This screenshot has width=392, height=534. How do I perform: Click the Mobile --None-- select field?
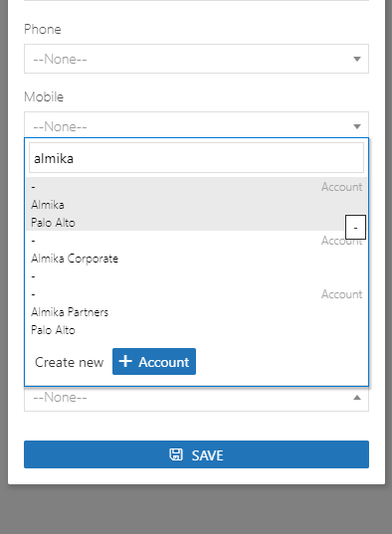(196, 124)
